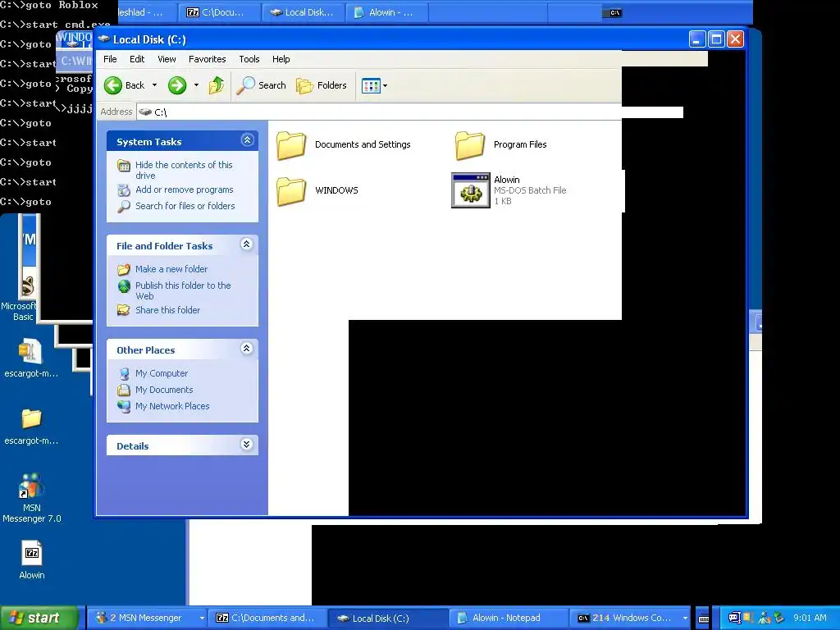Click the My Network Places globe icon
Screen dimensions: 840x630
124,406
